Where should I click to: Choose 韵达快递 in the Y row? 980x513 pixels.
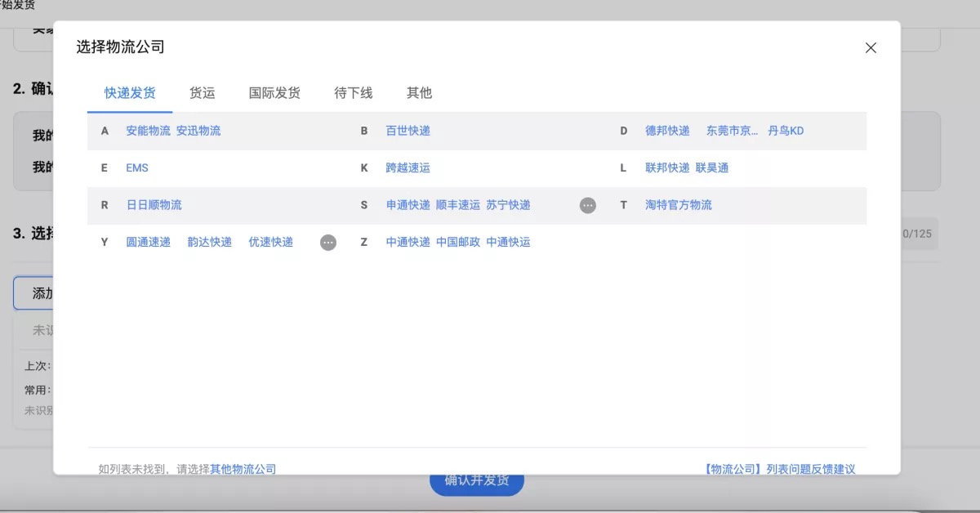pyautogui.click(x=210, y=243)
